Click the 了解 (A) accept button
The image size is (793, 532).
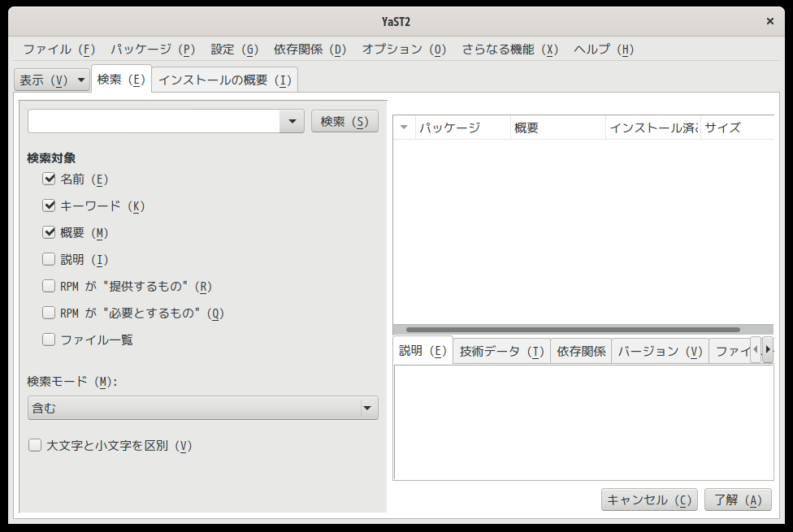(738, 500)
